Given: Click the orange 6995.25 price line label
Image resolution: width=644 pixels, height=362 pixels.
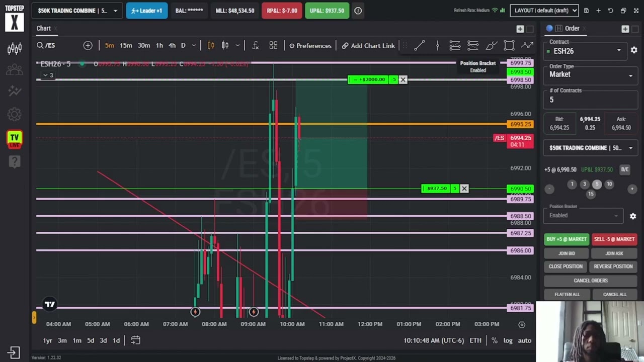Looking at the screenshot, I should [x=520, y=124].
